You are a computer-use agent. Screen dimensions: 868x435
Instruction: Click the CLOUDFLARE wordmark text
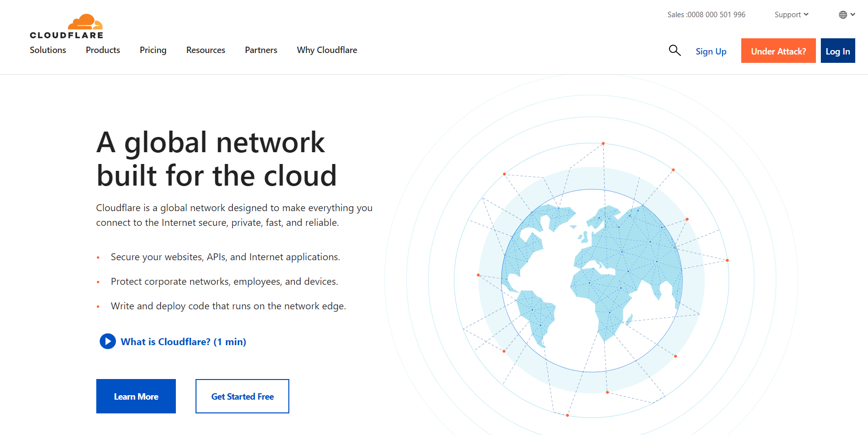pyautogui.click(x=66, y=35)
